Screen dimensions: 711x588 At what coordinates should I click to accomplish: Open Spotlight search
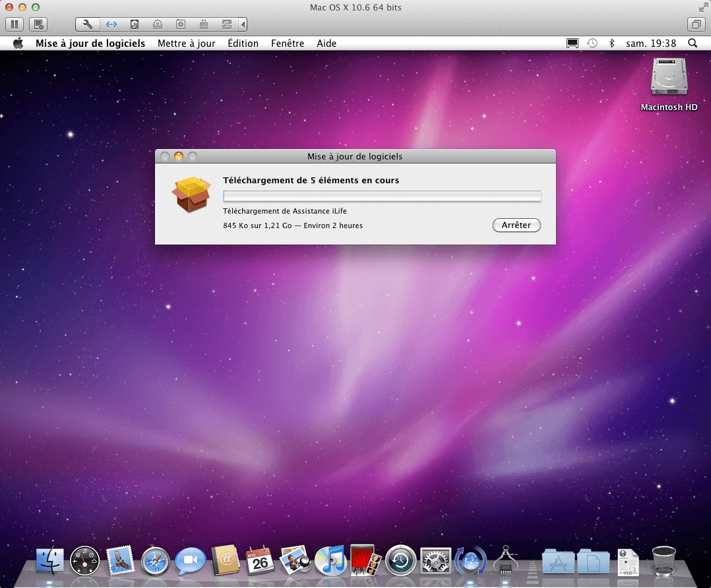point(693,44)
